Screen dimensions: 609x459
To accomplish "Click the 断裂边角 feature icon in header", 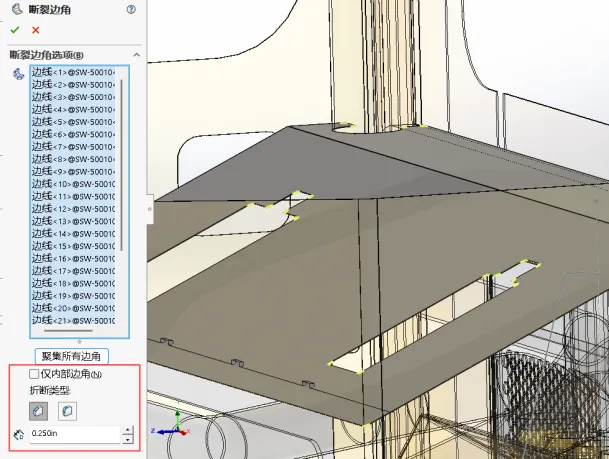I will coord(14,9).
